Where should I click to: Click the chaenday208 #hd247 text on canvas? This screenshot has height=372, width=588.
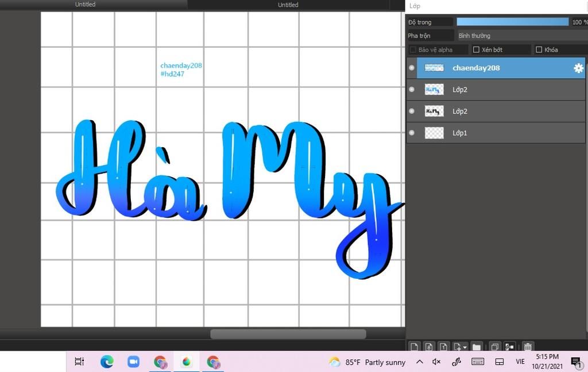(x=181, y=70)
